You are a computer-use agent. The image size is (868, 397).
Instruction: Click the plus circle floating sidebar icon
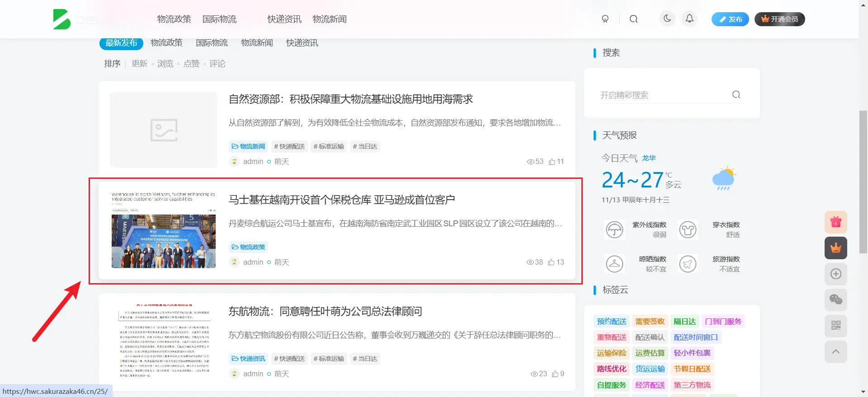point(835,274)
